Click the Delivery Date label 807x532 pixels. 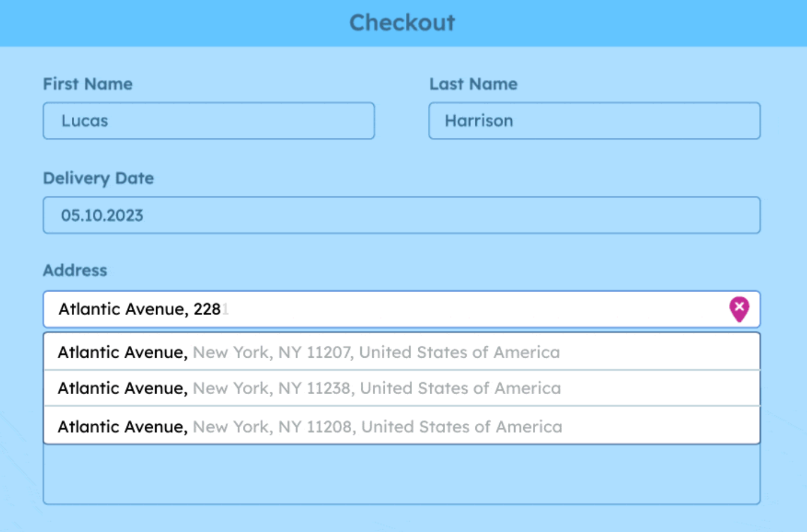coord(98,178)
